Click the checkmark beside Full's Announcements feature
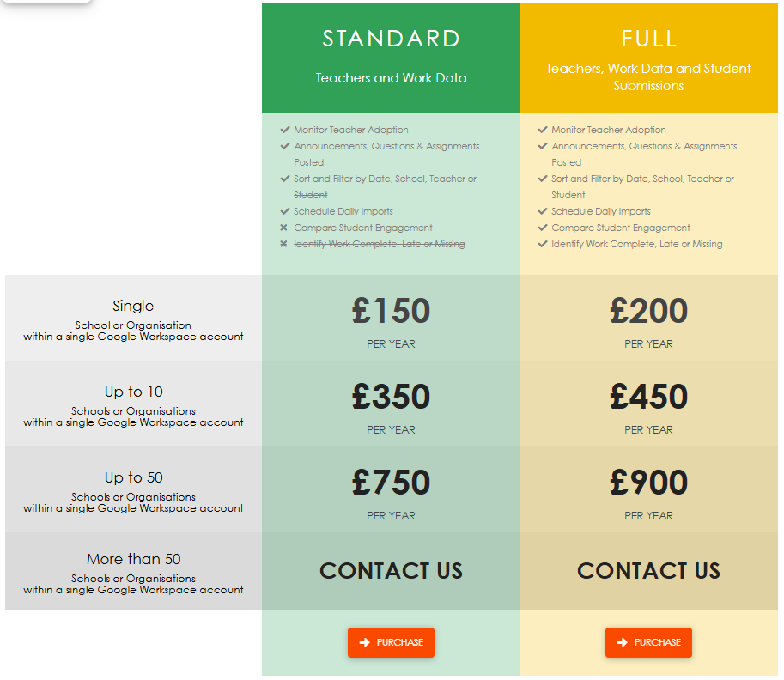This screenshot has height=680, width=784. [543, 146]
